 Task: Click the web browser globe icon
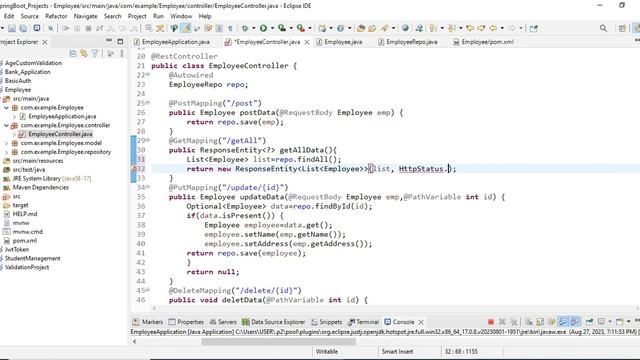[405, 28]
